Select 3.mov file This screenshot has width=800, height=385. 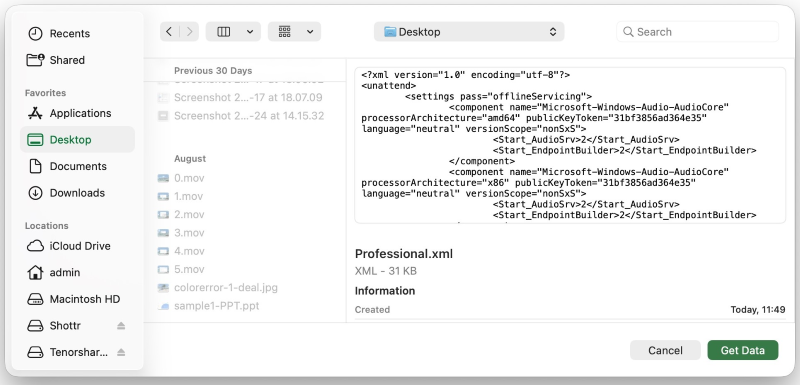(189, 233)
